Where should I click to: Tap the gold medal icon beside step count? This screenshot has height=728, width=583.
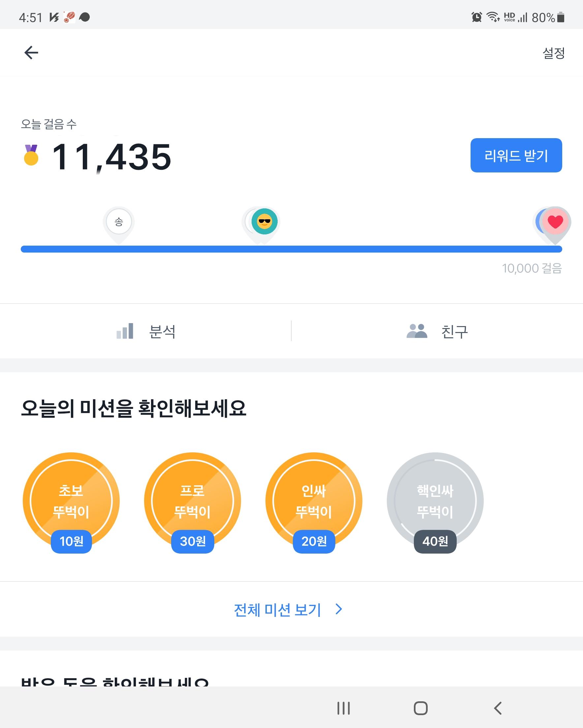pyautogui.click(x=31, y=155)
